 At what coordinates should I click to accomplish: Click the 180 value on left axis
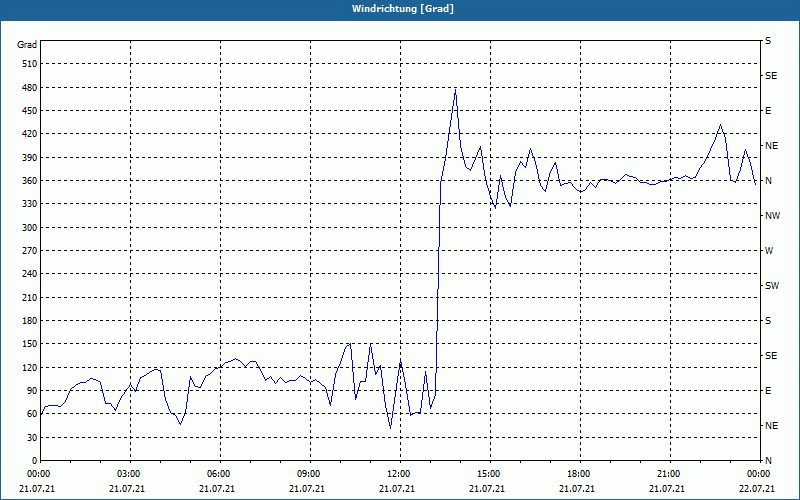click(x=30, y=321)
